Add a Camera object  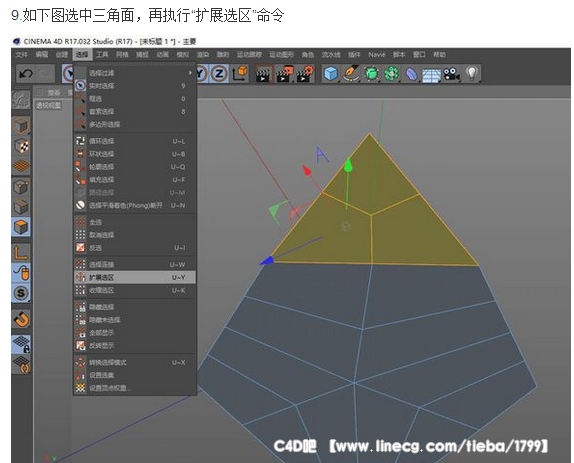click(451, 74)
